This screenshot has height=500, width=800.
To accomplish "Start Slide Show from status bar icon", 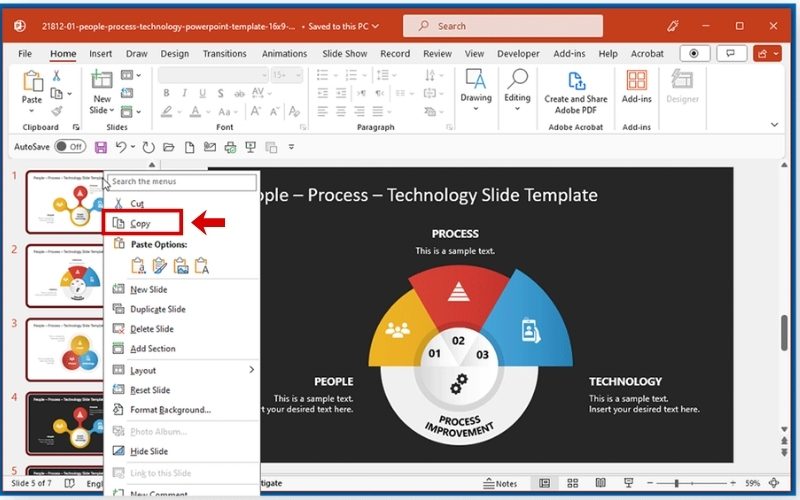I will pos(629,483).
